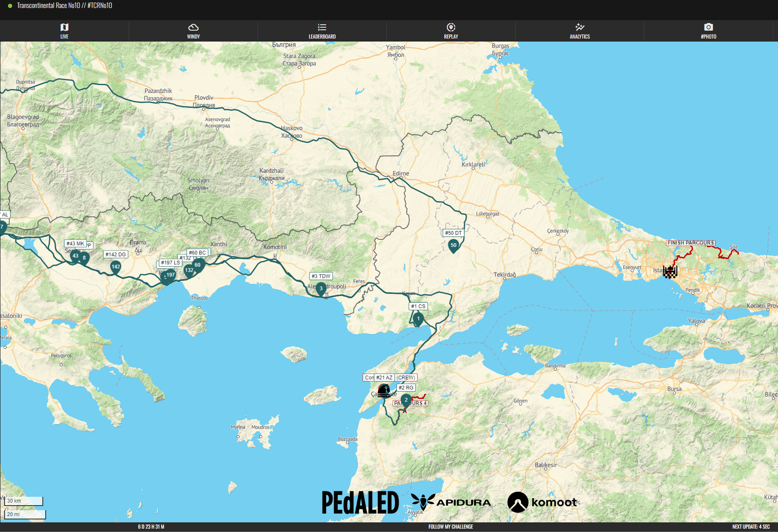This screenshot has height=532, width=778.
Task: Click the checkered finish icon at Istanbul
Action: [x=670, y=272]
